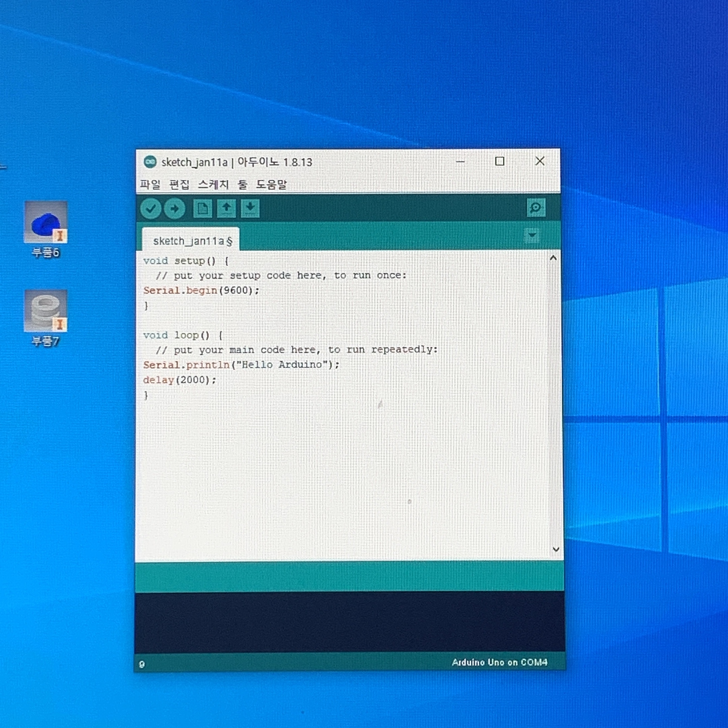Create a new sketch with New icon
The image size is (728, 728).
203,208
